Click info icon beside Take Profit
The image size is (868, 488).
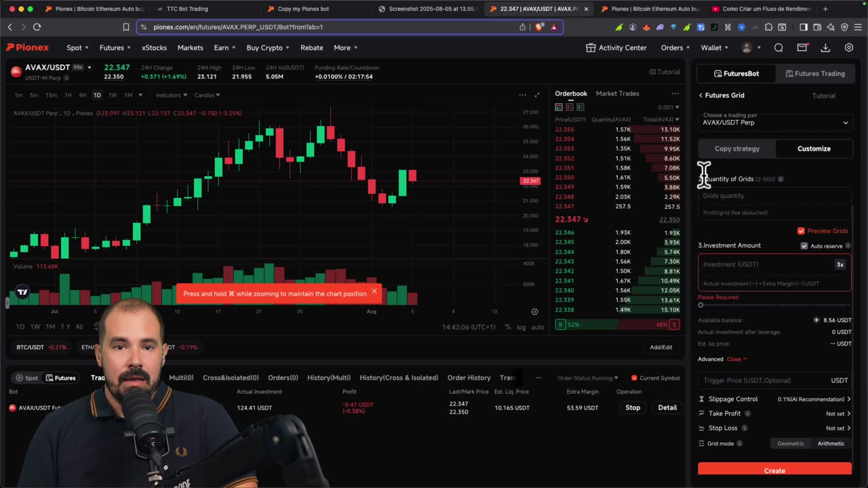[x=747, y=413]
